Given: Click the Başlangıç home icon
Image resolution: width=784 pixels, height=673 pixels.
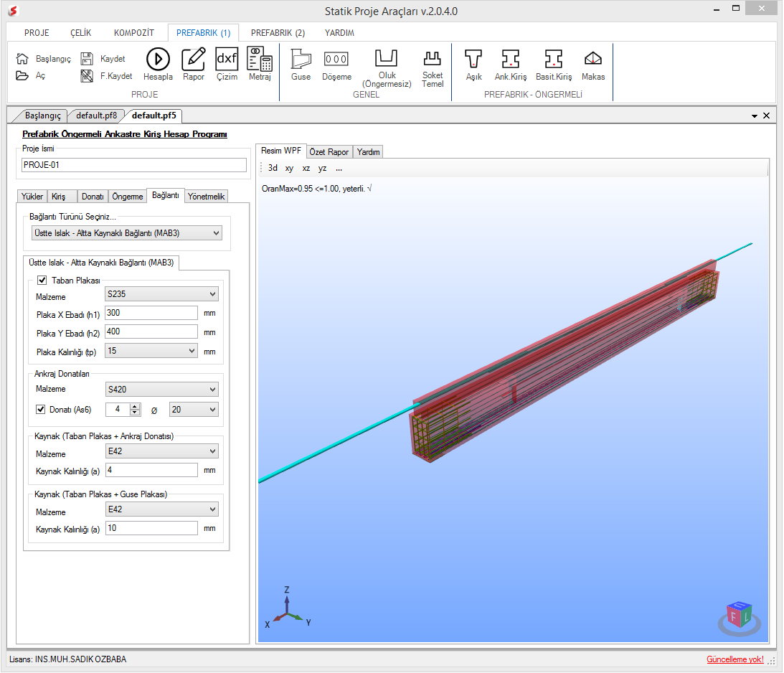Looking at the screenshot, I should click(22, 59).
